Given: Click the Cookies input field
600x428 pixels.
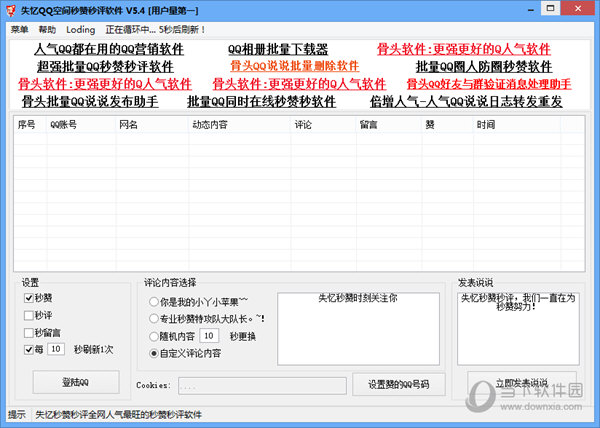Looking at the screenshot, I should pyautogui.click(x=262, y=386).
